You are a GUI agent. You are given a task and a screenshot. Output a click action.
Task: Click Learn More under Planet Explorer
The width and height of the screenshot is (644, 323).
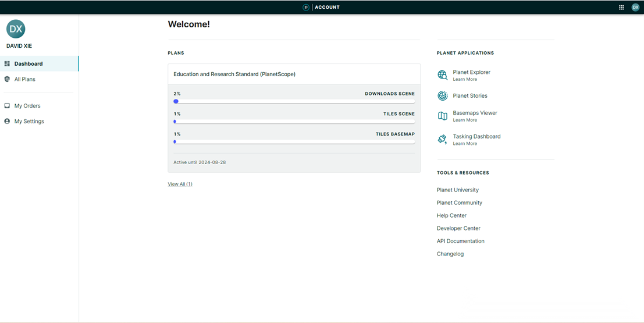465,79
